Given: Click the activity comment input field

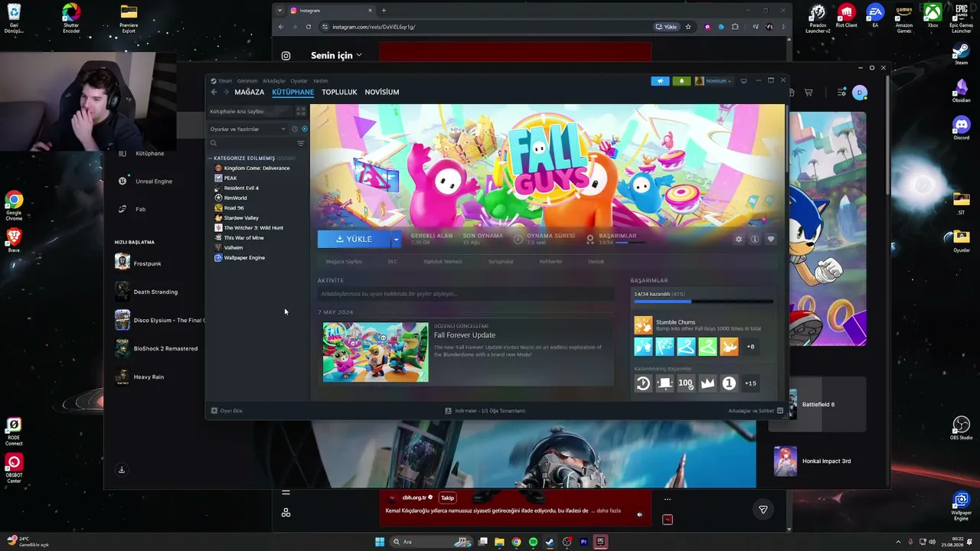Looking at the screenshot, I should point(466,294).
